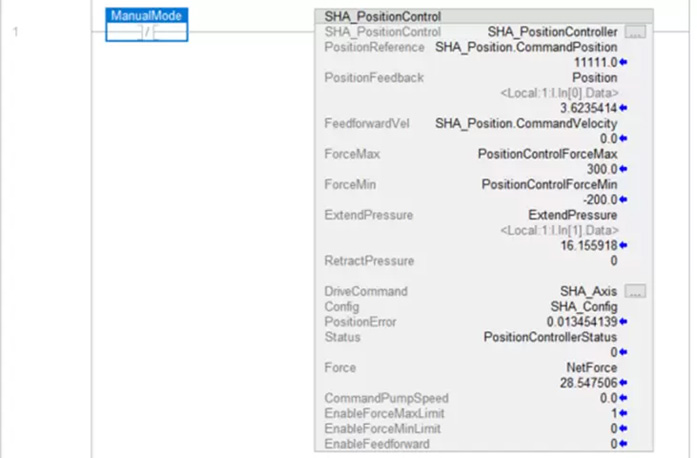Select the PositionControlForceMax operand

(x=547, y=154)
